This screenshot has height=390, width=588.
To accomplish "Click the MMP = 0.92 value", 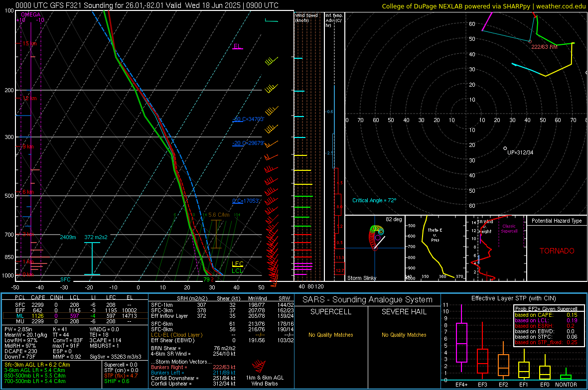I will point(67,357).
